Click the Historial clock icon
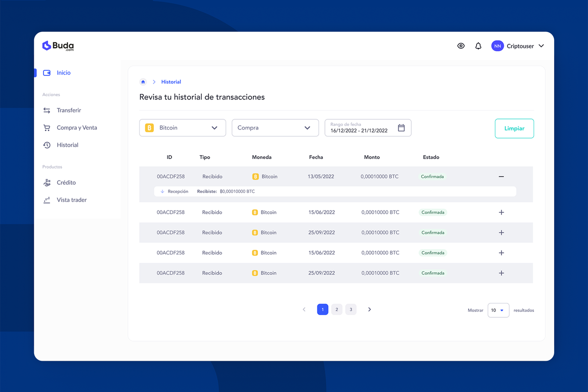588x392 pixels. pos(47,145)
